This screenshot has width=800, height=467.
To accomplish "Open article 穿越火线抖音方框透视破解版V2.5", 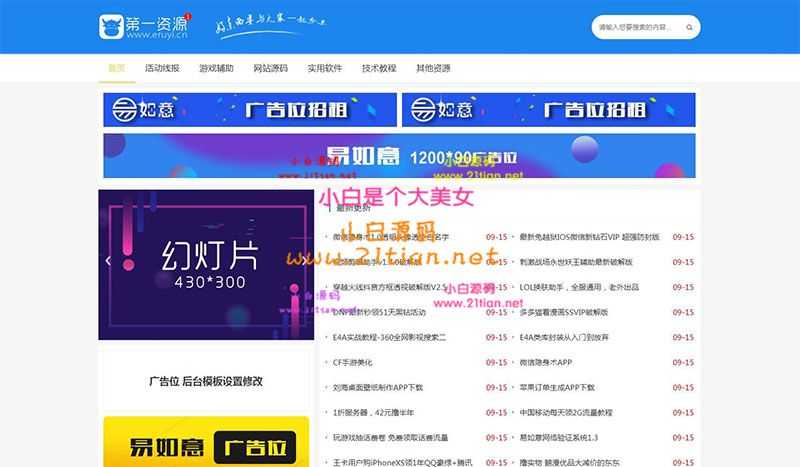I will (x=390, y=287).
